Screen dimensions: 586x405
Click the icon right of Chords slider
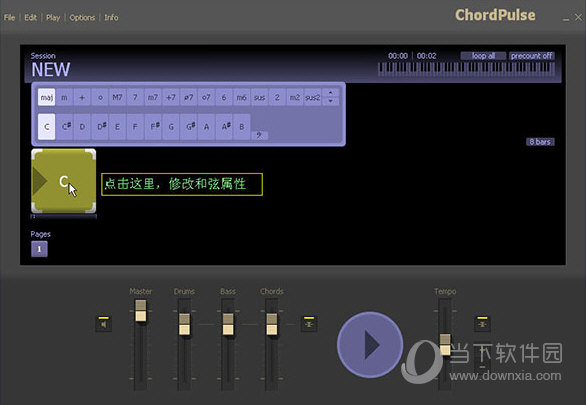click(309, 324)
